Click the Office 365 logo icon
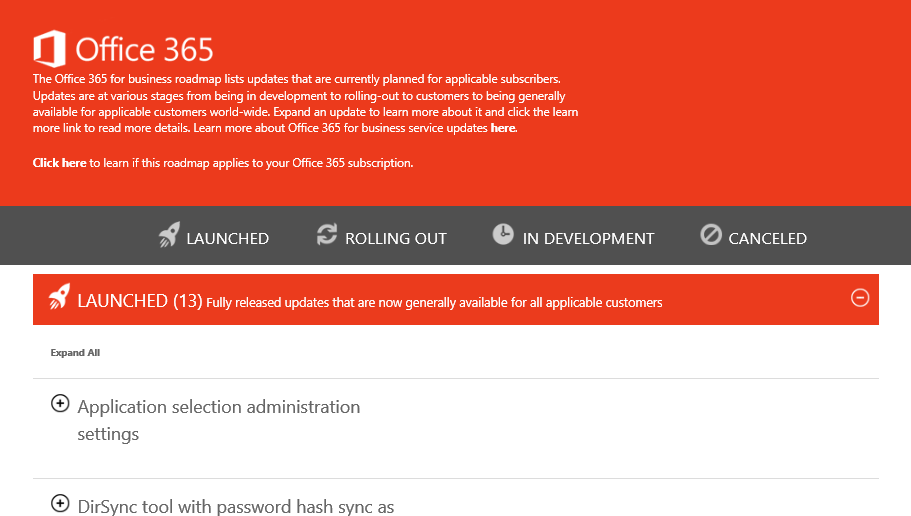Image resolution: width=911 pixels, height=516 pixels. [x=50, y=48]
